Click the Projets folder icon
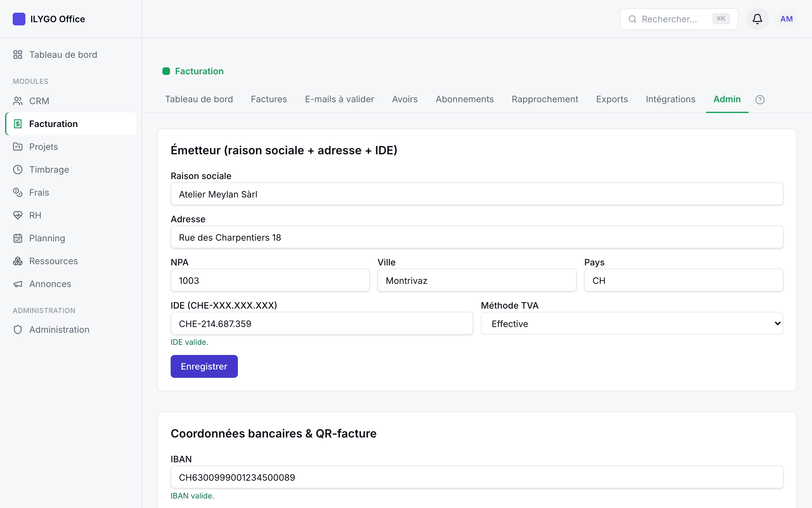 coord(18,146)
